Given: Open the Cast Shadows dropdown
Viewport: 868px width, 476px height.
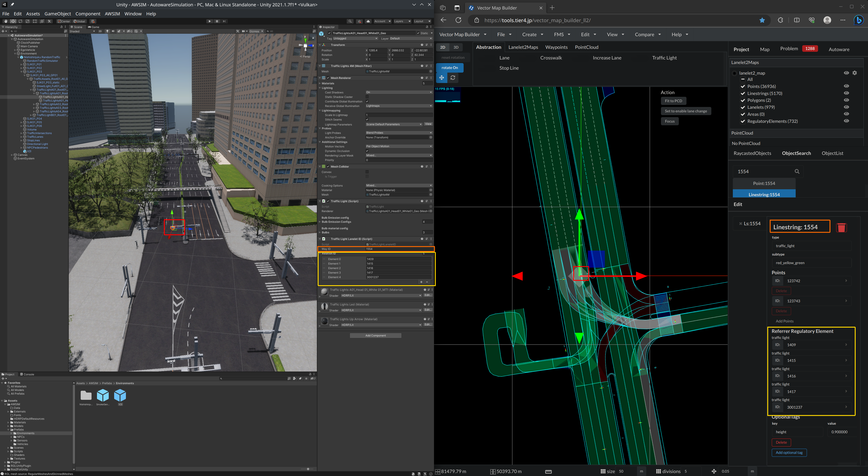Looking at the screenshot, I should (x=399, y=92).
